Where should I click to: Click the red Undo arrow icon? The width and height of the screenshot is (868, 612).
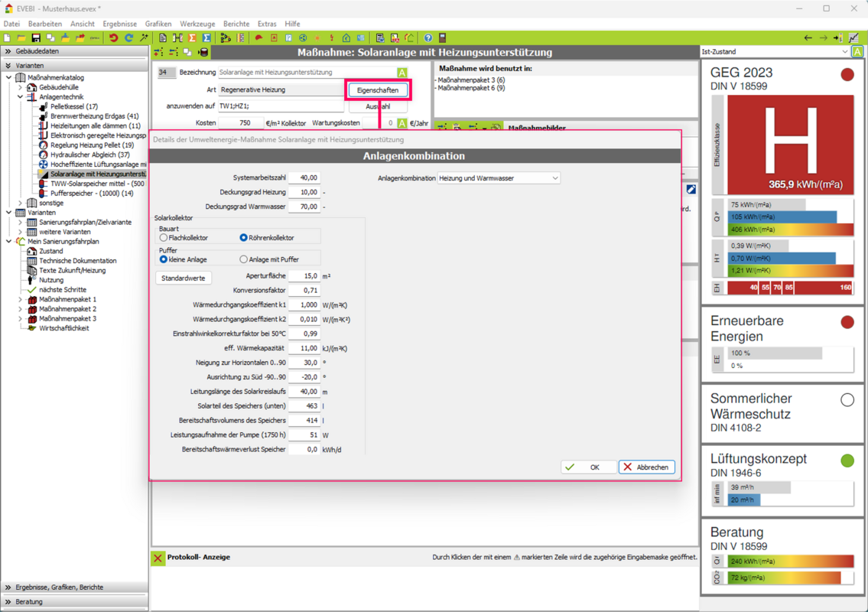tap(113, 37)
